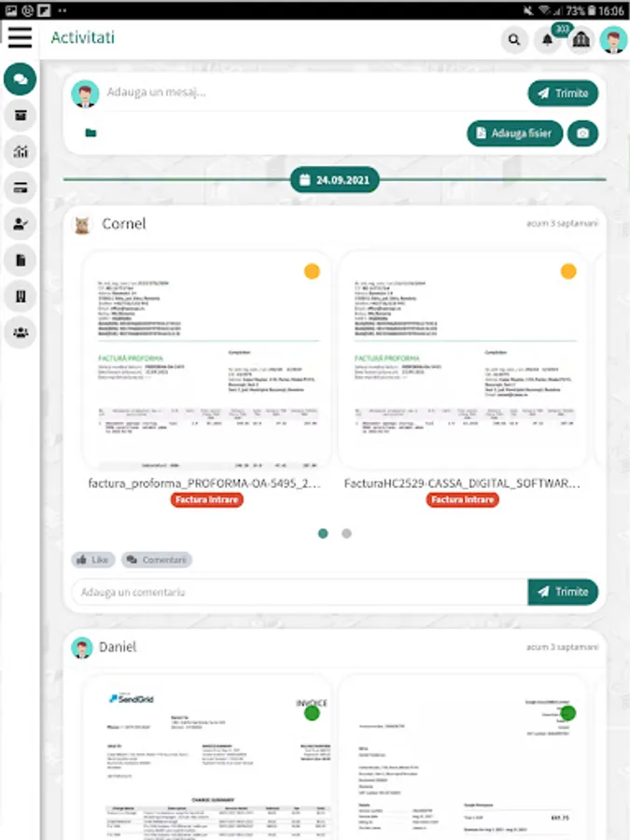
Task: Open the bank building icon
Action: [x=581, y=39]
